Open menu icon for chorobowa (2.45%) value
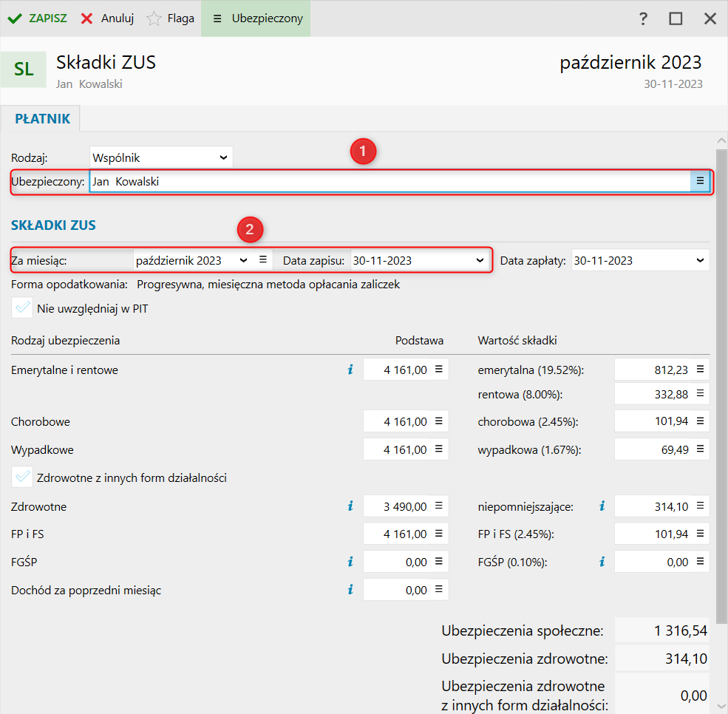This screenshot has width=728, height=714. [x=700, y=421]
